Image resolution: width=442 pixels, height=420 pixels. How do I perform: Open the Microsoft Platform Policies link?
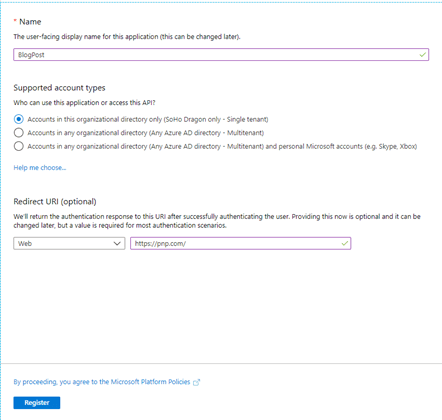[x=102, y=382]
